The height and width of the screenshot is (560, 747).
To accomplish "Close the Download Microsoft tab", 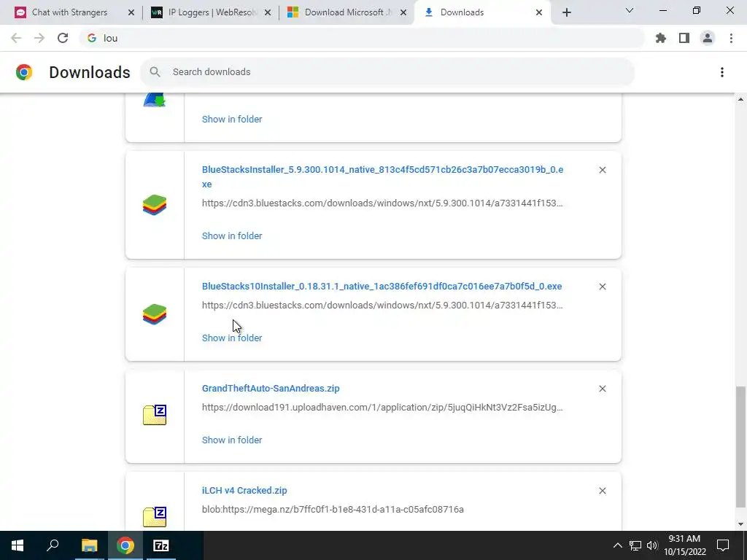I will [403, 12].
